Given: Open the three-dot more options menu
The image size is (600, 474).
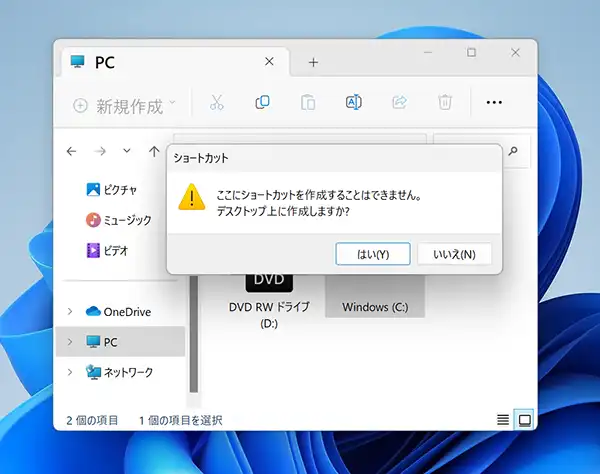Looking at the screenshot, I should [494, 103].
